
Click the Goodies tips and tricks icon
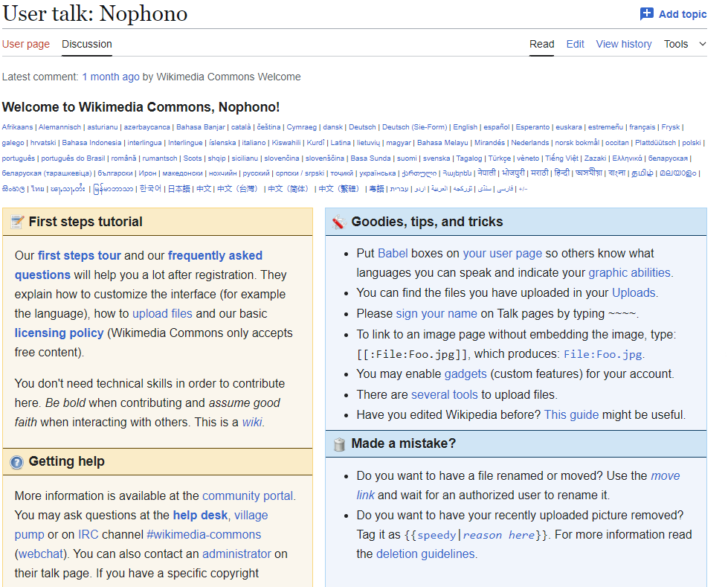(339, 222)
